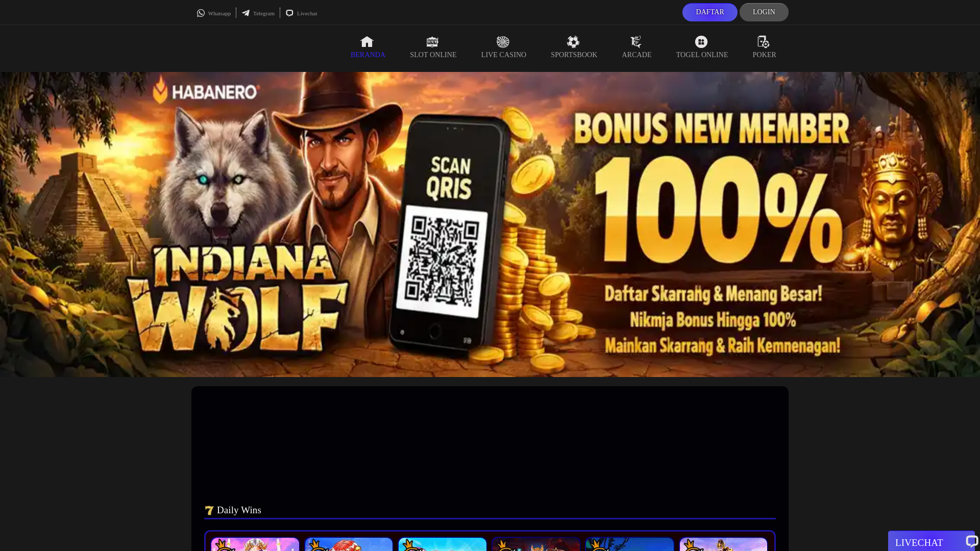Open the LIVECHAT widget at bottom right
The width and height of the screenshot is (980, 551).
(x=930, y=542)
